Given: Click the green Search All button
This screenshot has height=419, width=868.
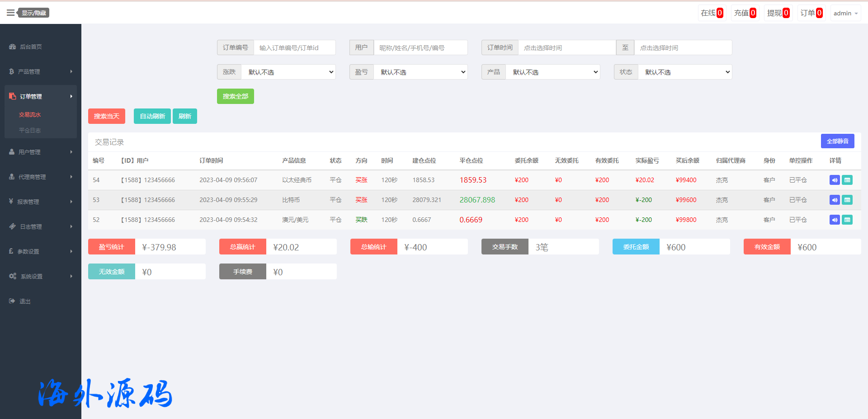Looking at the screenshot, I should click(x=235, y=96).
